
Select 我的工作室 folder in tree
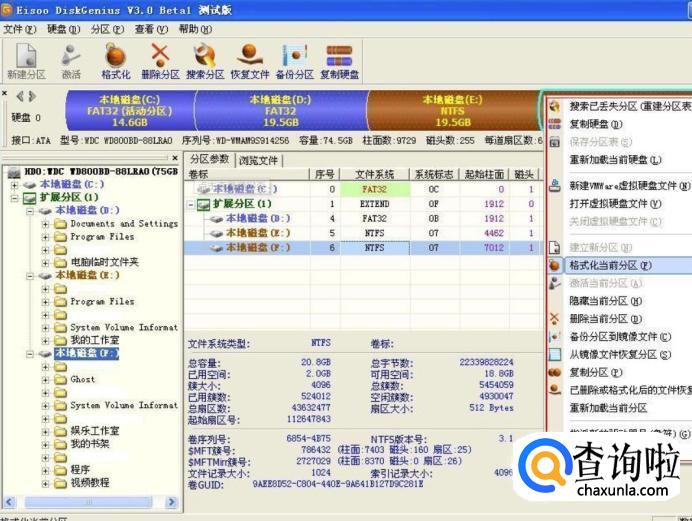pyautogui.click(x=95, y=340)
